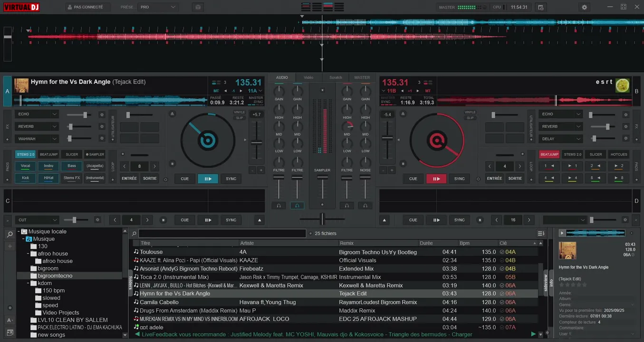Click SYNC on deck A

click(231, 179)
